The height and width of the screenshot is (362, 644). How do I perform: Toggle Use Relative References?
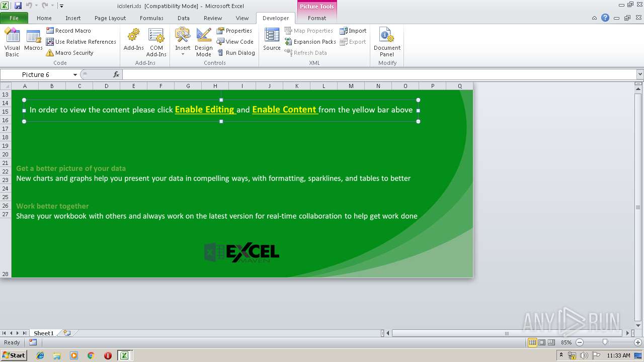(81, 42)
